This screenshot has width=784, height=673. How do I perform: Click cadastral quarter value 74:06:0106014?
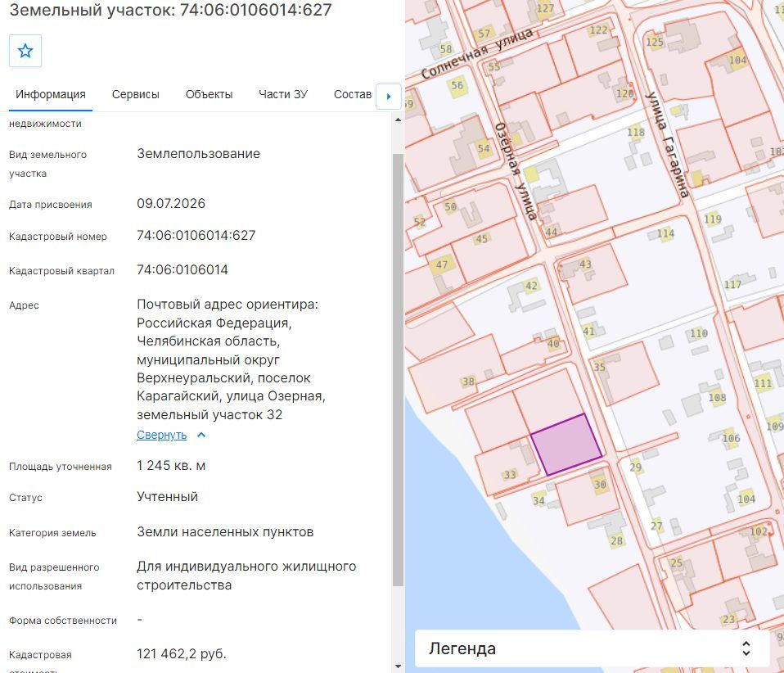182,269
